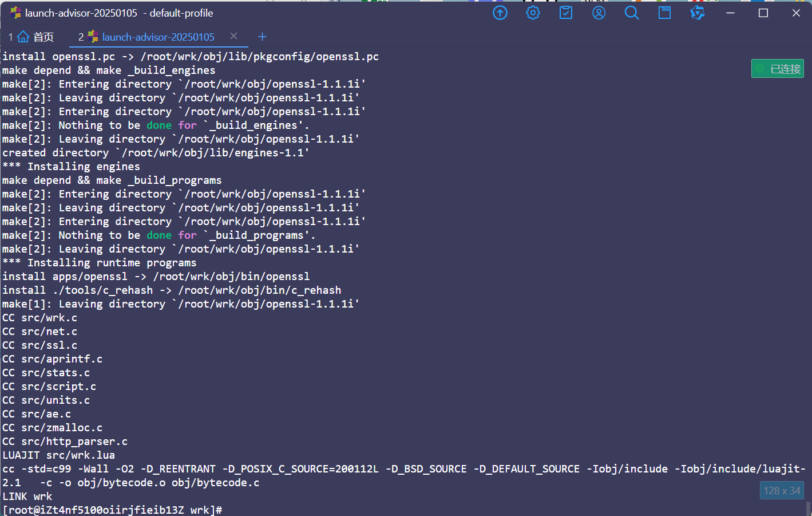The image size is (812, 516).
Task: Click the window panel icon in title bar
Action: point(664,13)
